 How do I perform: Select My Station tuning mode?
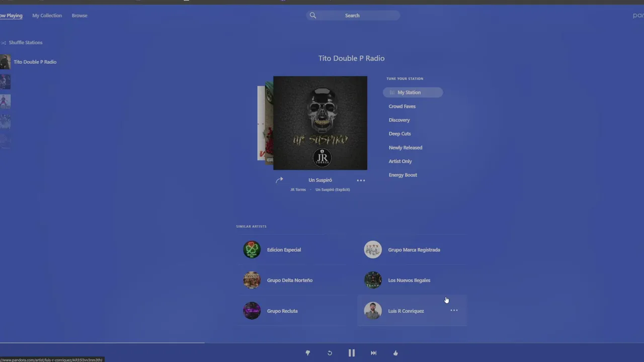[x=413, y=93]
